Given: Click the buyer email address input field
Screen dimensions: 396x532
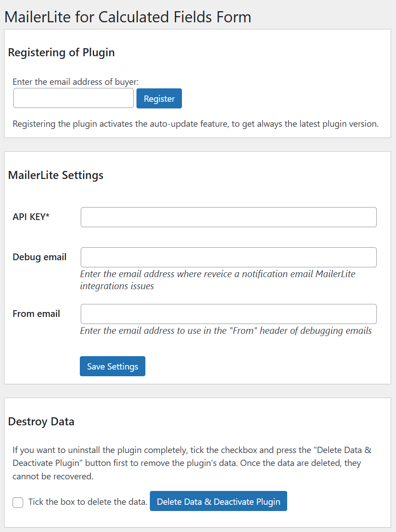Looking at the screenshot, I should point(74,98).
